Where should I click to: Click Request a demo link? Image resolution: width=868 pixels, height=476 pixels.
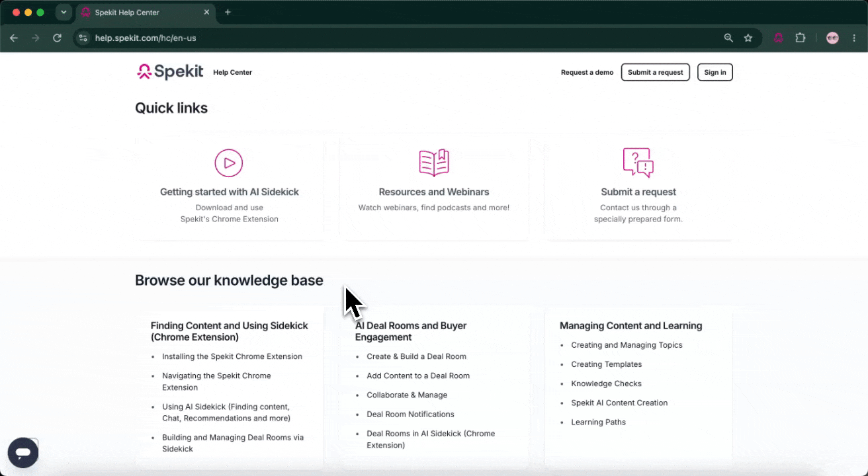(x=587, y=72)
